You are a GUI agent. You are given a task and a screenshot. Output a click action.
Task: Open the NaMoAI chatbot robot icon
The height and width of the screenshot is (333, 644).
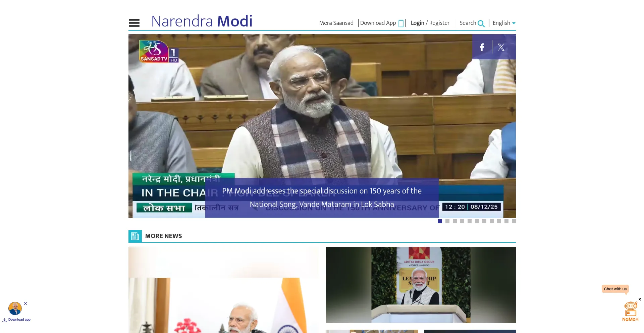click(631, 309)
